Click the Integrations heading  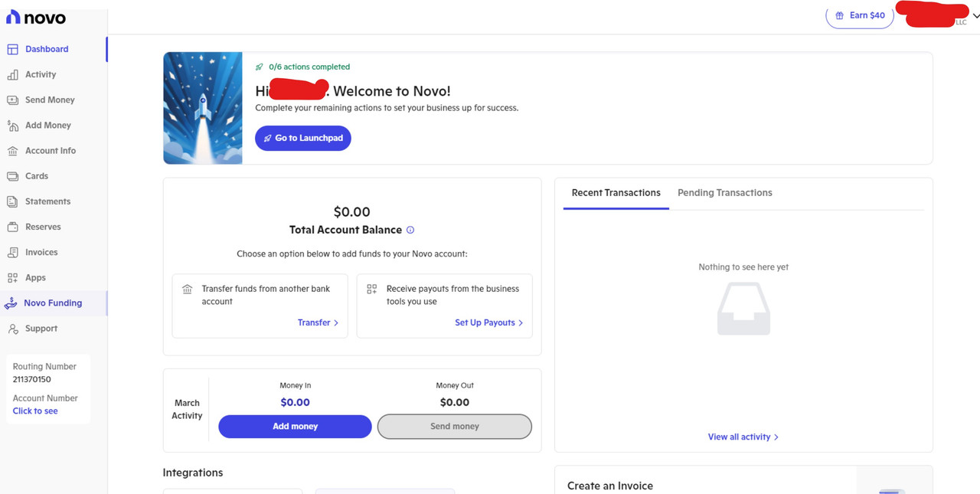coord(193,473)
